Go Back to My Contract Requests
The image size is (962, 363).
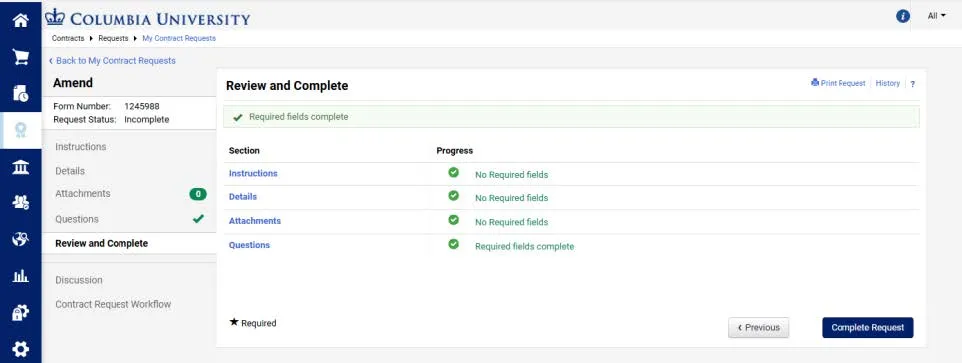[112, 61]
